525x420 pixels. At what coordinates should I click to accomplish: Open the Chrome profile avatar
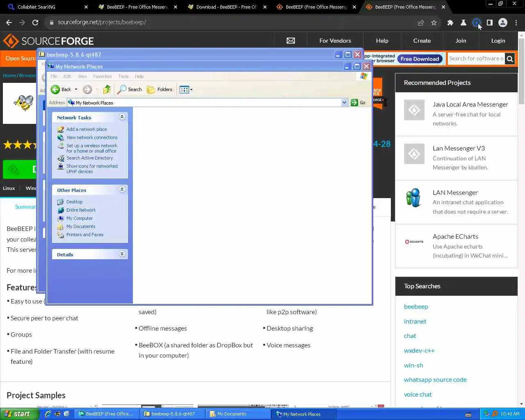[503, 23]
